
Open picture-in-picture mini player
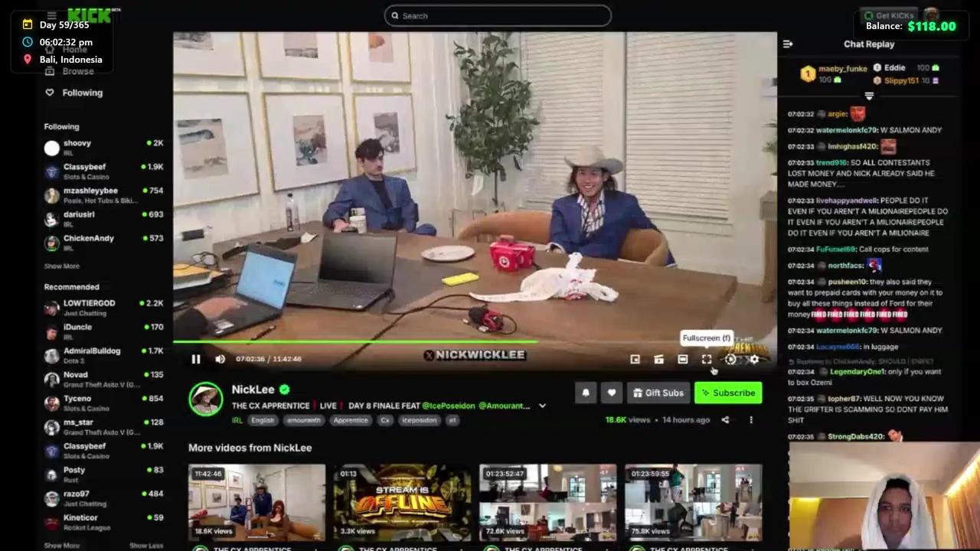pos(635,359)
